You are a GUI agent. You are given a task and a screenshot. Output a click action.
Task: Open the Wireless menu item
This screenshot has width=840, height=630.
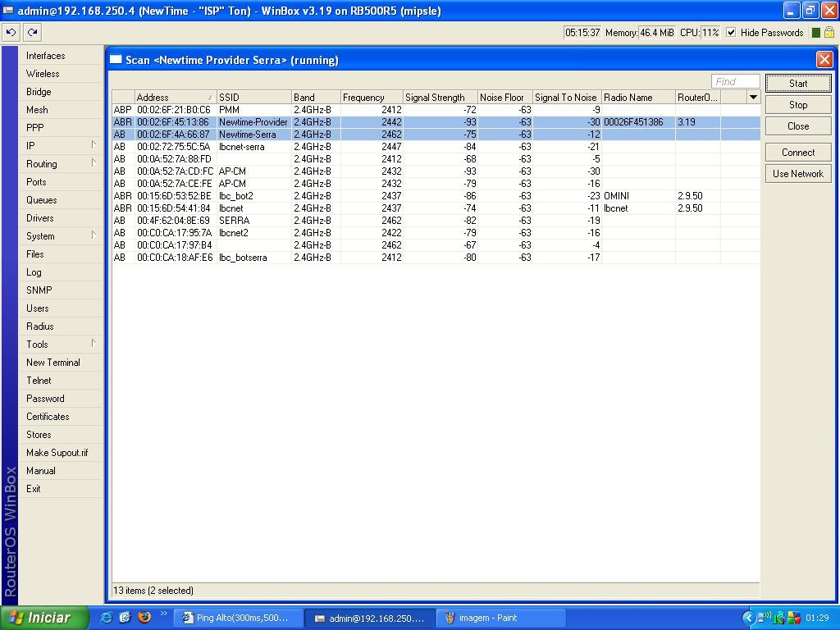(61, 74)
